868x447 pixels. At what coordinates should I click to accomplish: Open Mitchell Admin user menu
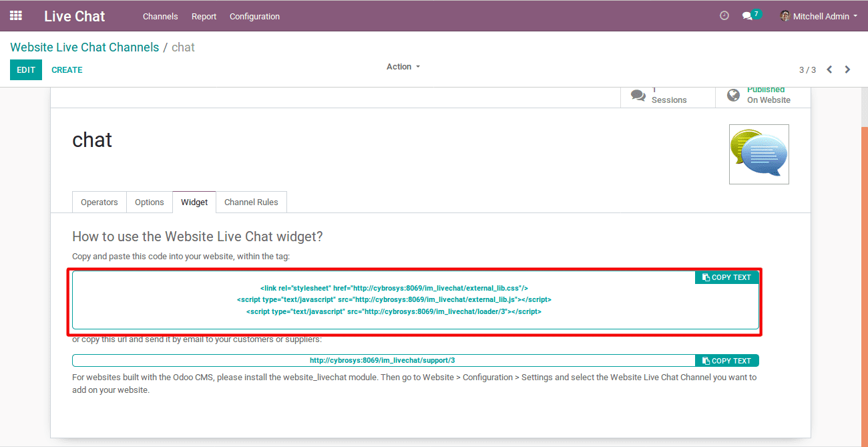[x=819, y=16]
